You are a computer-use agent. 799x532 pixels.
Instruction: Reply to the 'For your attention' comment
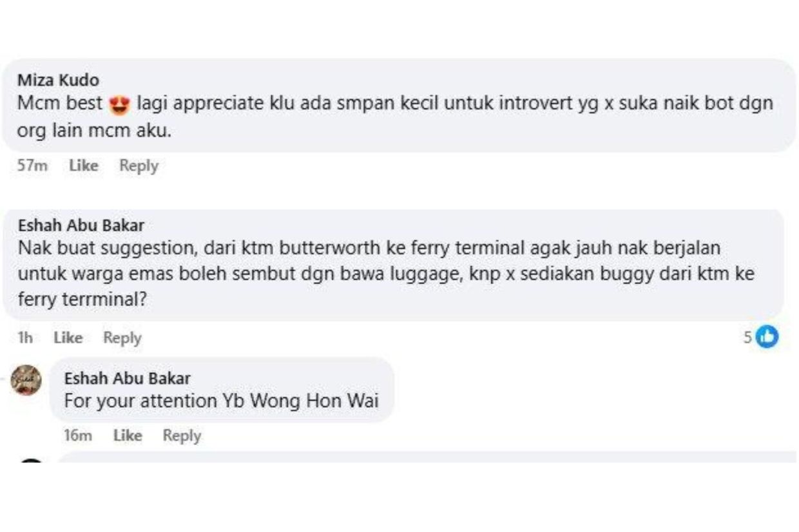click(x=182, y=435)
